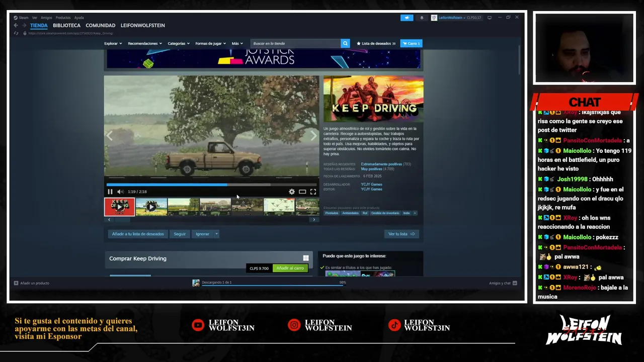This screenshot has width=644, height=362.
Task: Expand the Explorar dropdown
Action: 113,43
